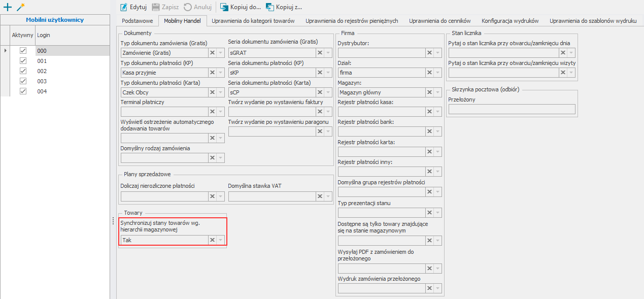Clear Seria dokumentu zamówienia (Gratis) value
This screenshot has height=299, width=644.
click(320, 52)
